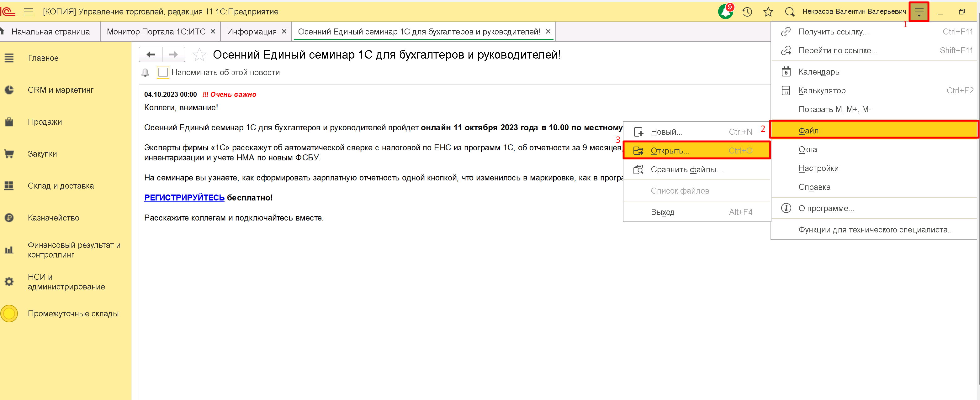This screenshot has height=400, width=980.
Task: Add news page to favorites star
Action: (199, 55)
